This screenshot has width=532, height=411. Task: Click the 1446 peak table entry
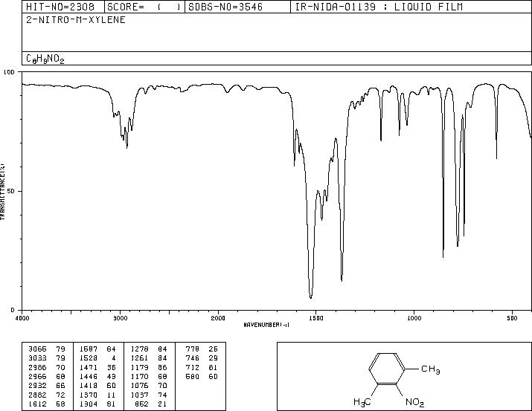[89, 376]
